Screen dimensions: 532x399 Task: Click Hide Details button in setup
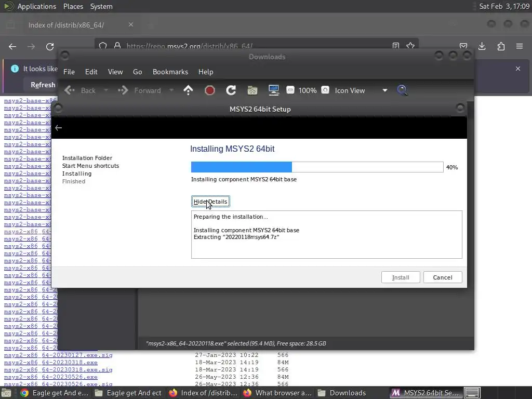pos(210,202)
